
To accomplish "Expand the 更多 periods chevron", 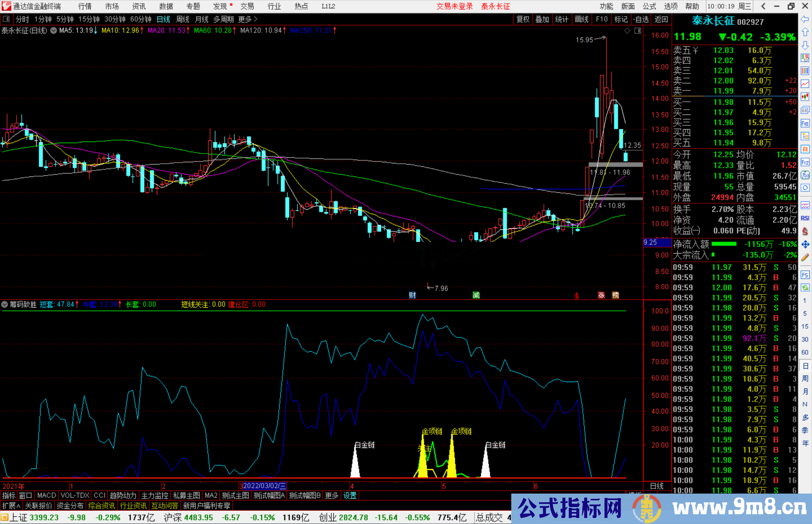I will tap(256, 19).
